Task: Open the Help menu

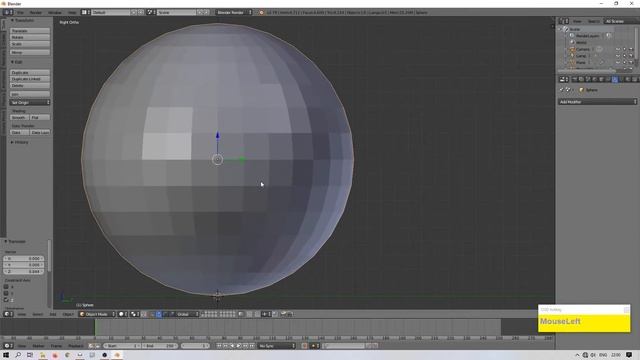Action: coord(72,13)
